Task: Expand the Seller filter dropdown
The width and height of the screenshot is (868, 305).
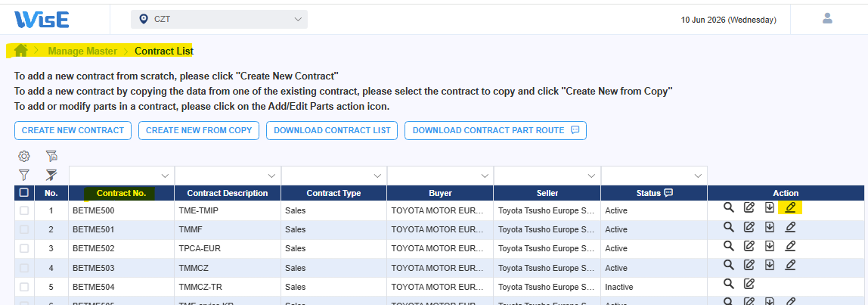Action: [x=591, y=176]
